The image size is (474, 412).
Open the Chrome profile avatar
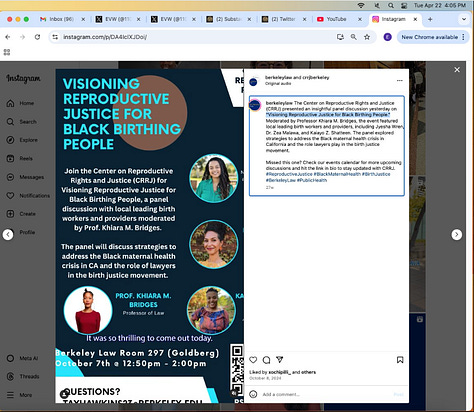point(387,37)
